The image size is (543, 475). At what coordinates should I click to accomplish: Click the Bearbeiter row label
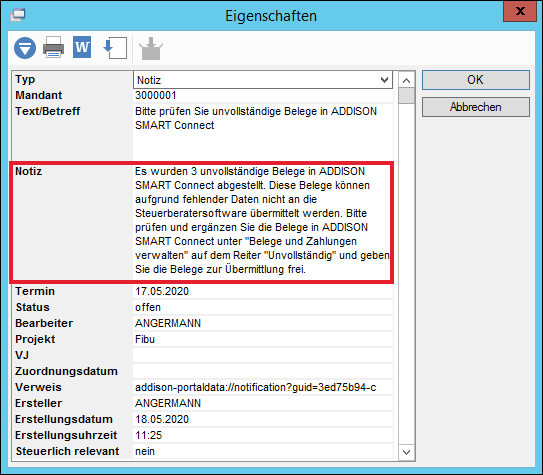tap(44, 323)
